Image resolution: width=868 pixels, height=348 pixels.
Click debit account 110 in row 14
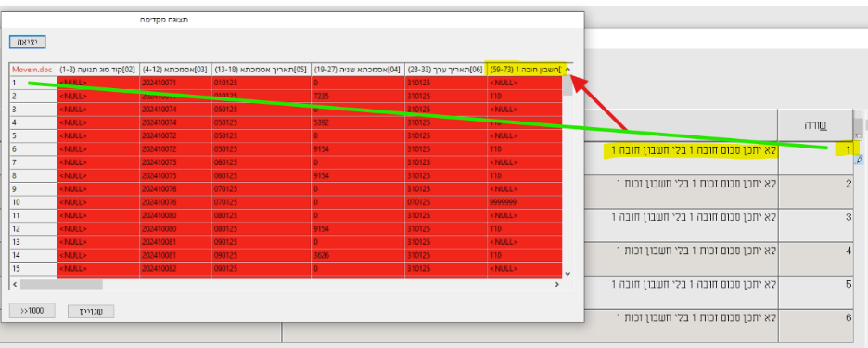point(524,255)
